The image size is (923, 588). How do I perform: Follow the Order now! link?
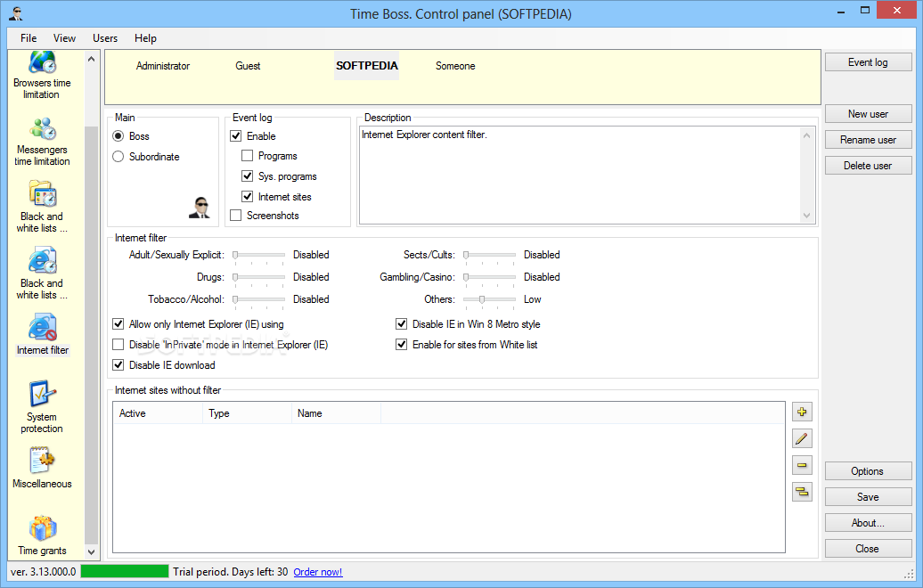(x=318, y=572)
